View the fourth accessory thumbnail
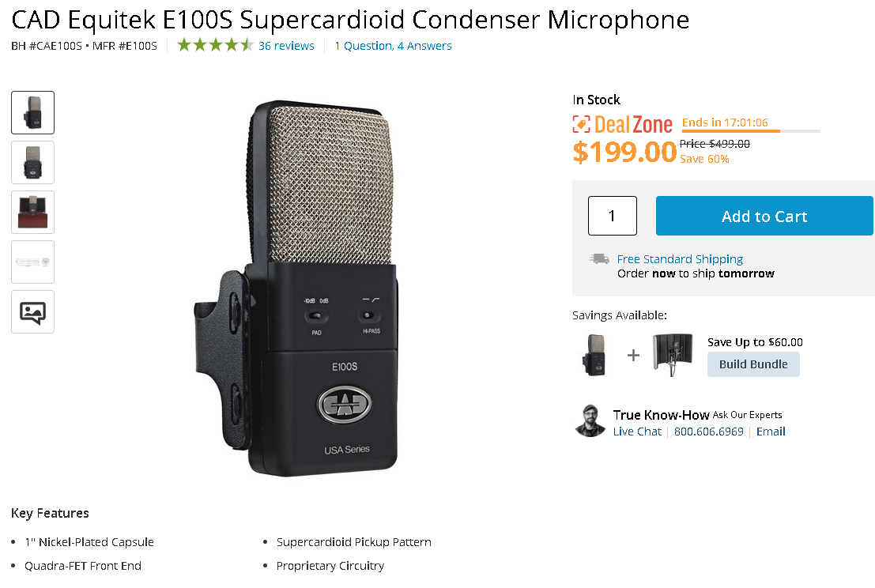The height and width of the screenshot is (588, 875). pos(32,262)
